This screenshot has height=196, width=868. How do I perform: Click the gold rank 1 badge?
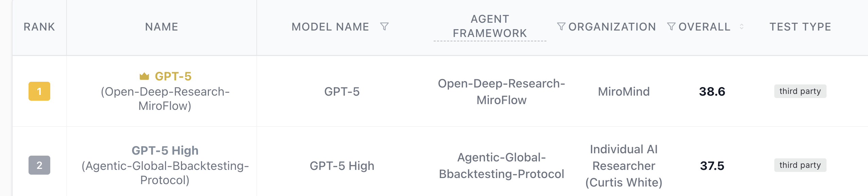pyautogui.click(x=39, y=91)
